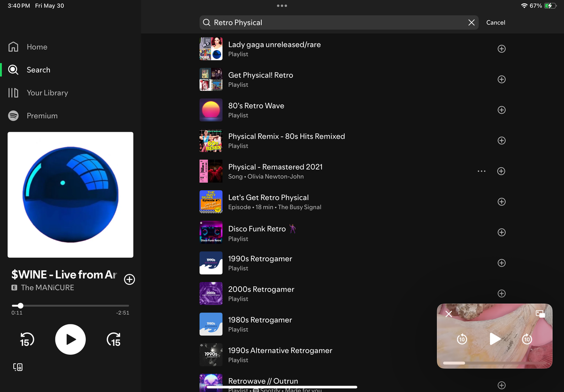The width and height of the screenshot is (564, 392).
Task: Add Let's Get Retro Physical episode
Action: click(x=501, y=202)
